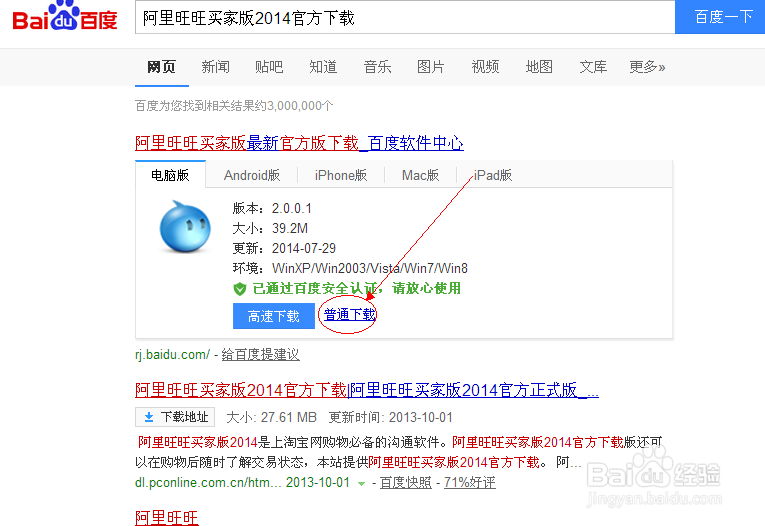Open the 贴吧 tab
This screenshot has width=765, height=526.
tap(269, 67)
